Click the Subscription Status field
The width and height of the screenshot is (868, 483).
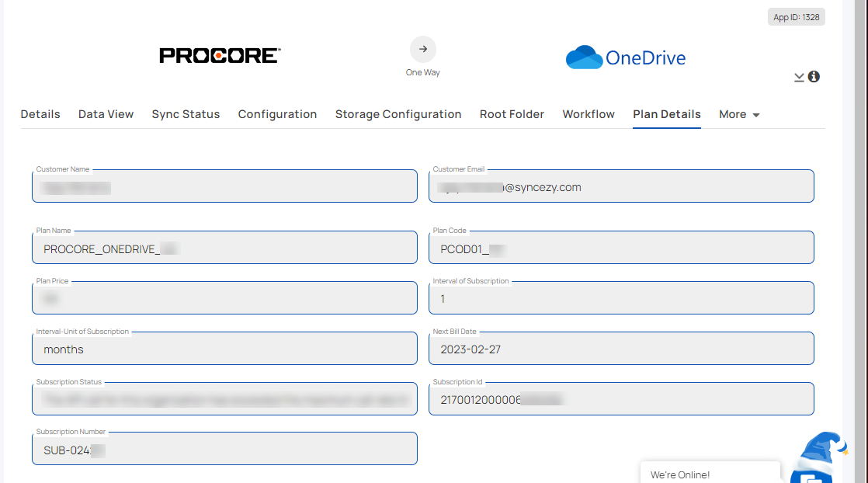(x=224, y=399)
